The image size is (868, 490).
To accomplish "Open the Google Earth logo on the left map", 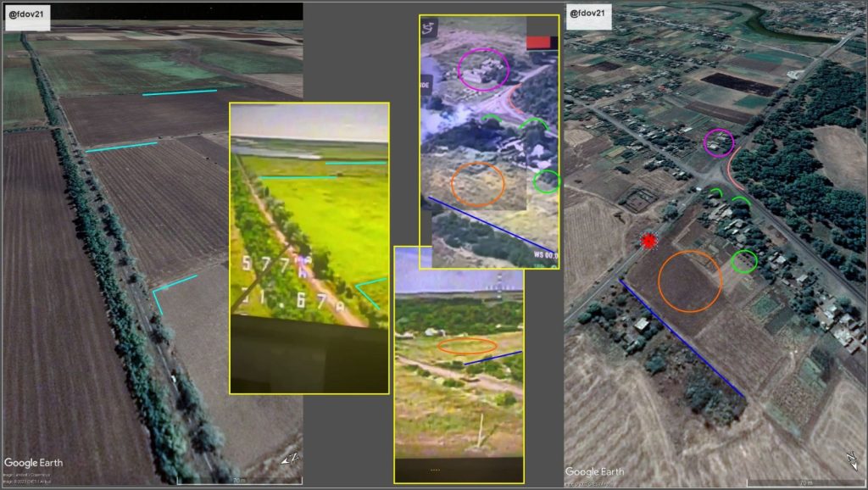I will coord(33,463).
